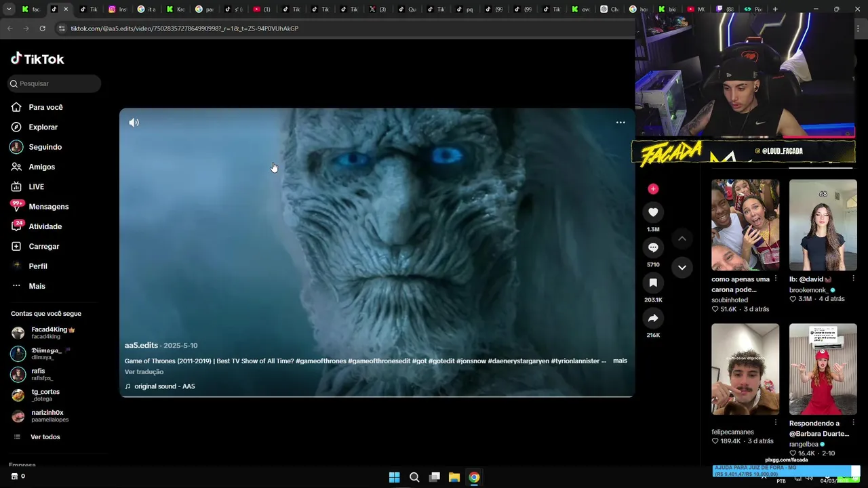View site information icon in address bar
The width and height of the screenshot is (868, 488).
[62, 28]
